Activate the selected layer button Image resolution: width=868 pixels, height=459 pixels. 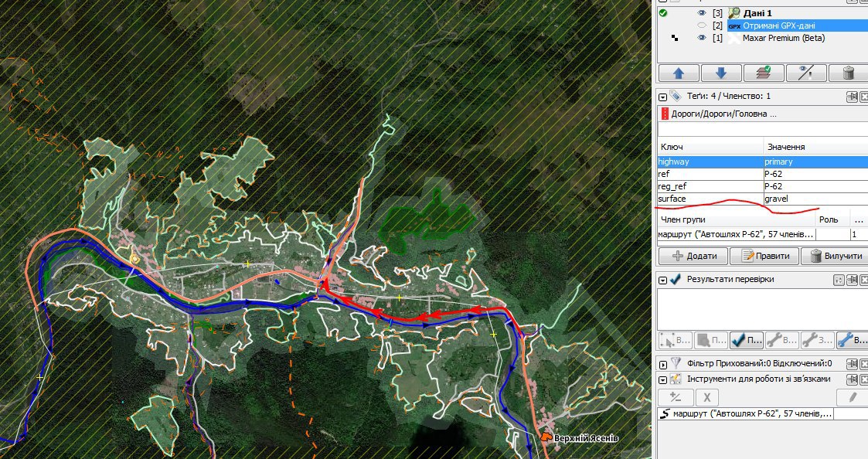[764, 73]
